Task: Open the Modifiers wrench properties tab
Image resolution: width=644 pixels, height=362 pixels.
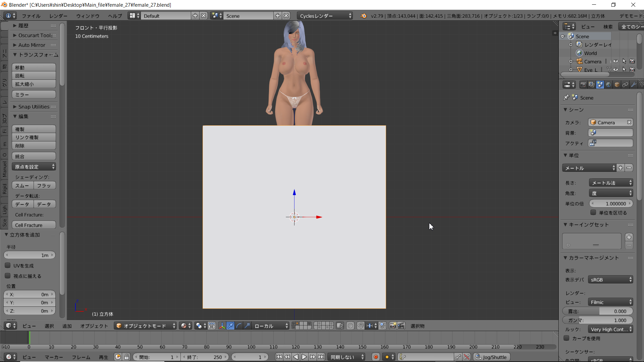Action: [x=634, y=85]
